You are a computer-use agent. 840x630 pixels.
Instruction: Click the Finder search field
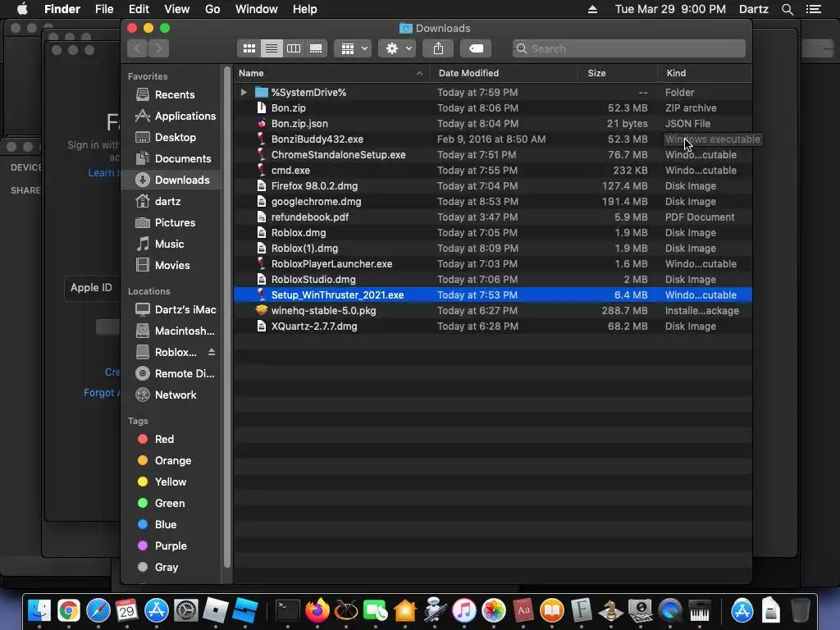(x=629, y=48)
